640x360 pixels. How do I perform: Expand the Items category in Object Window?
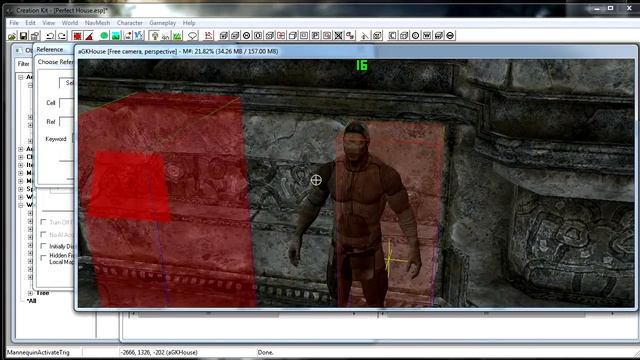pos(21,165)
